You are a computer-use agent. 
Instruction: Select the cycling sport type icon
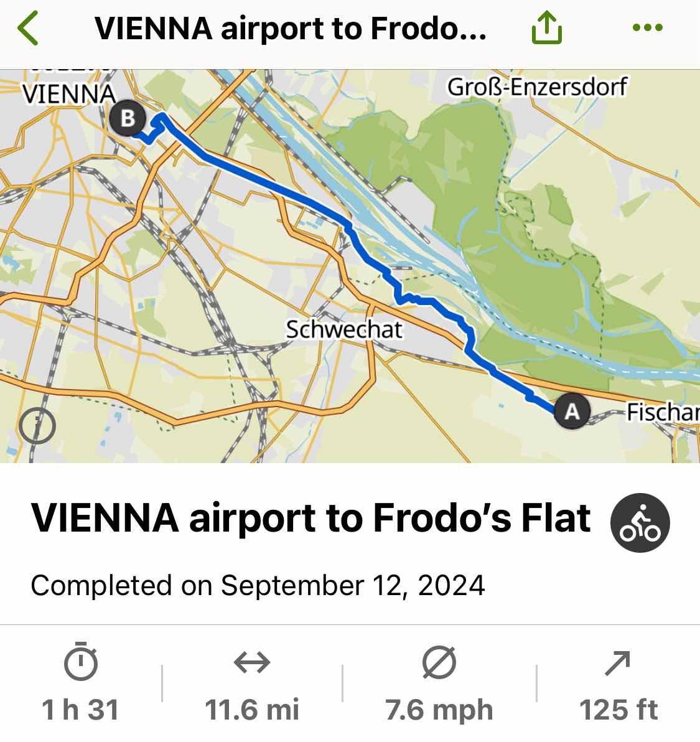pos(640,523)
